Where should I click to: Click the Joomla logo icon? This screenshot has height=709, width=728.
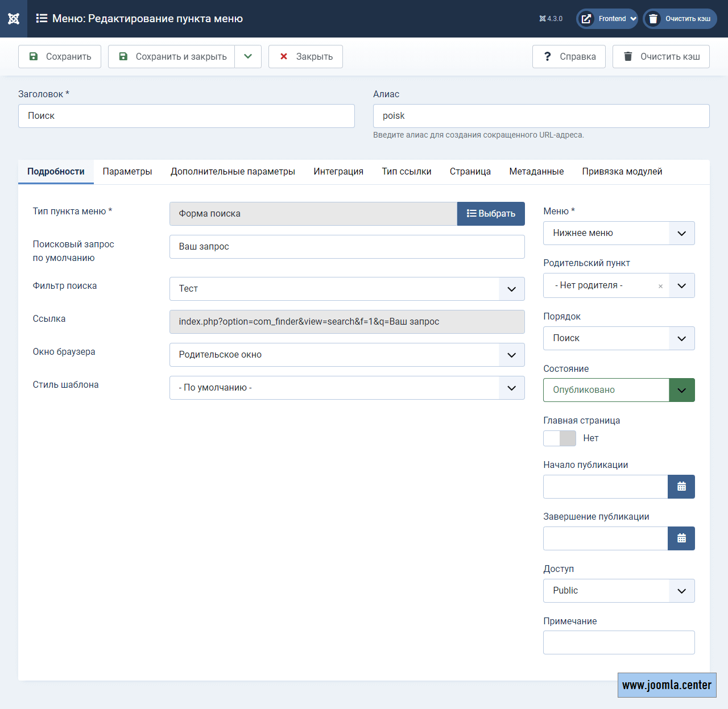14,19
